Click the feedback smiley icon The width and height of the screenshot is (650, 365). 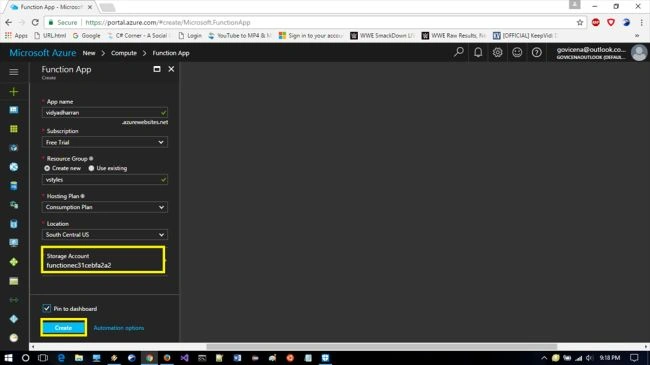(517, 52)
